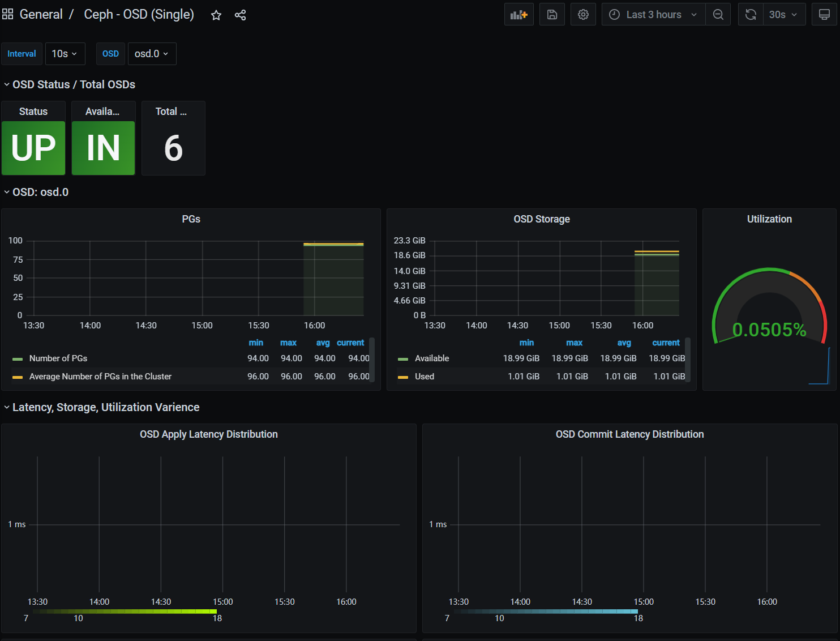
Task: Click the green Available legend color swatch
Action: pos(403,359)
